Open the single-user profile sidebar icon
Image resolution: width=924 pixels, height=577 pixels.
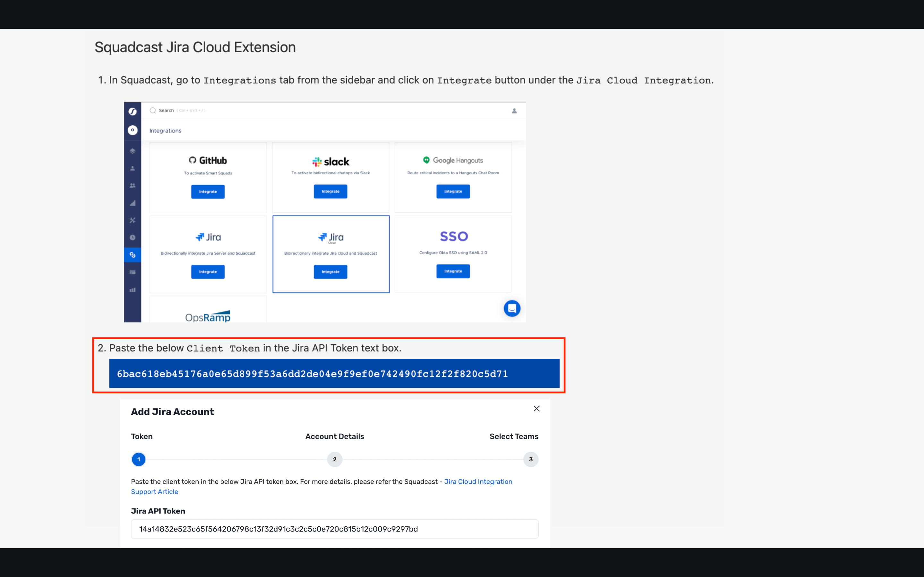click(x=133, y=168)
